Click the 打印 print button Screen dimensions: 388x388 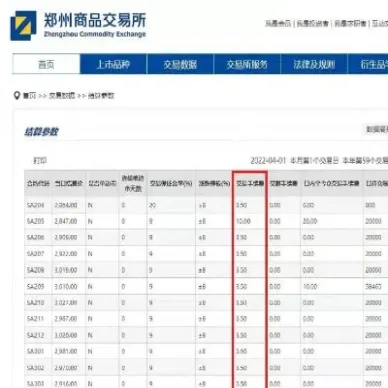tap(40, 161)
